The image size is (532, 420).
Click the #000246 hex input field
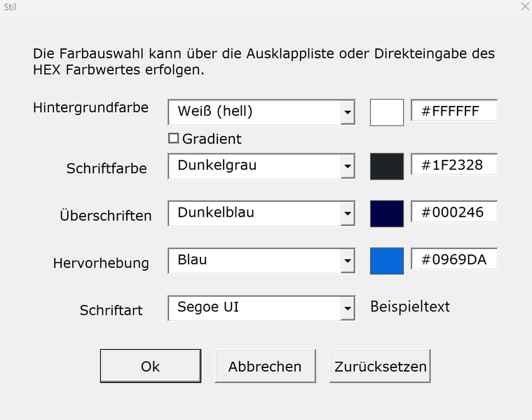tap(454, 212)
